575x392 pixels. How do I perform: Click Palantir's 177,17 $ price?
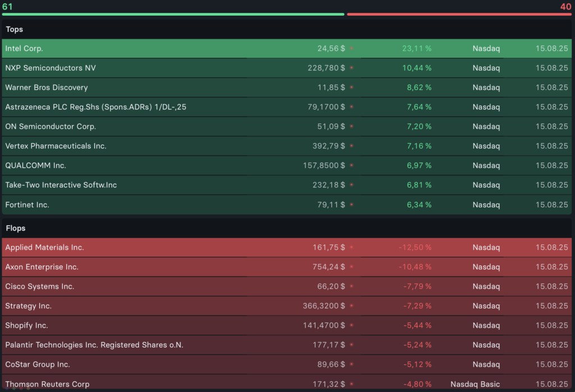click(x=329, y=345)
